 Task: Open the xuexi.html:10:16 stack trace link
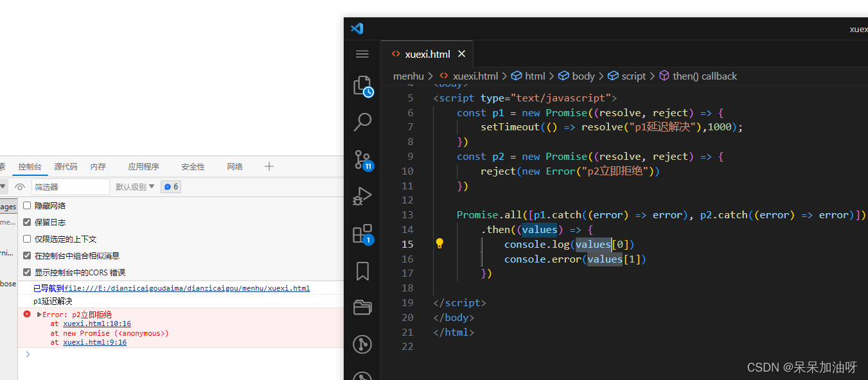97,324
